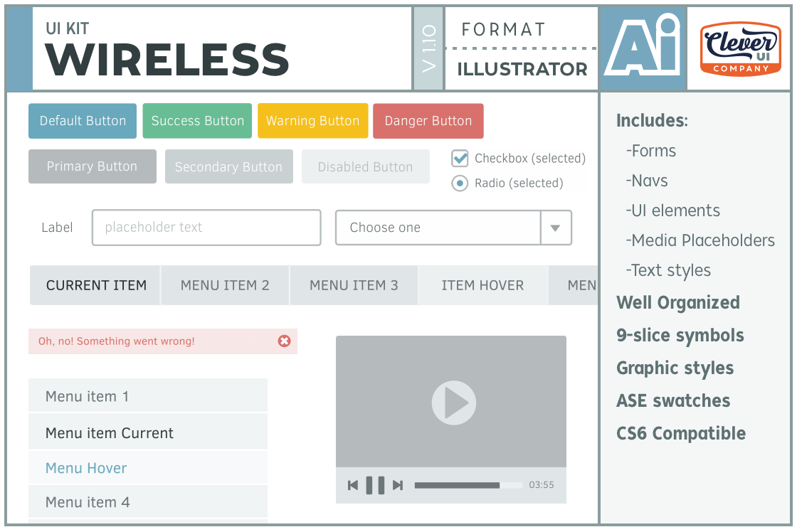Screen dimensions: 797x532
Task: Open the Choose one dropdown arrow
Action: tap(556, 228)
